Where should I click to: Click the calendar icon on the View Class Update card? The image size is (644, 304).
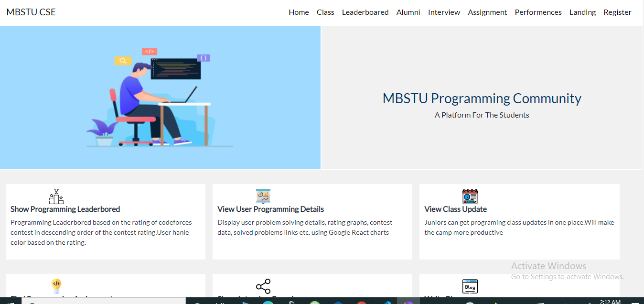pyautogui.click(x=470, y=196)
